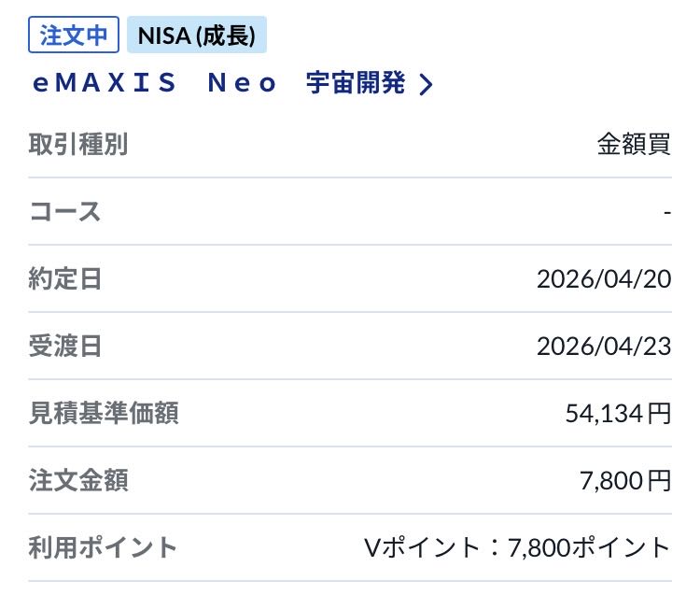Click the Neo word in the fund title
This screenshot has height=595, width=700.
[242, 84]
